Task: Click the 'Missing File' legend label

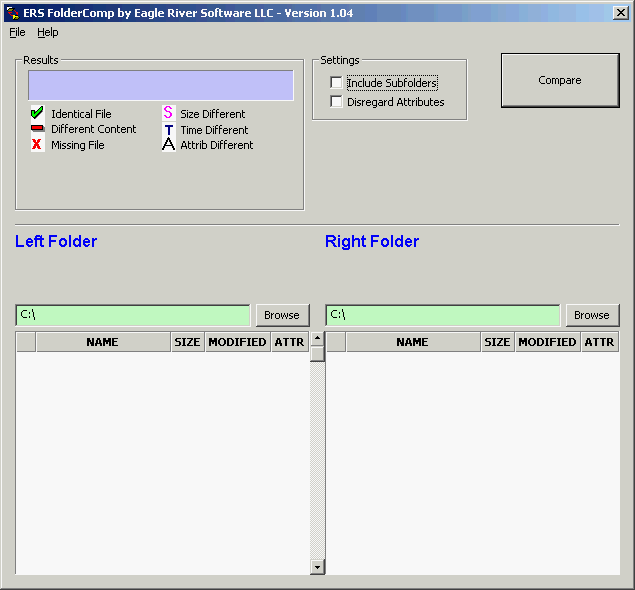Action: [x=78, y=145]
